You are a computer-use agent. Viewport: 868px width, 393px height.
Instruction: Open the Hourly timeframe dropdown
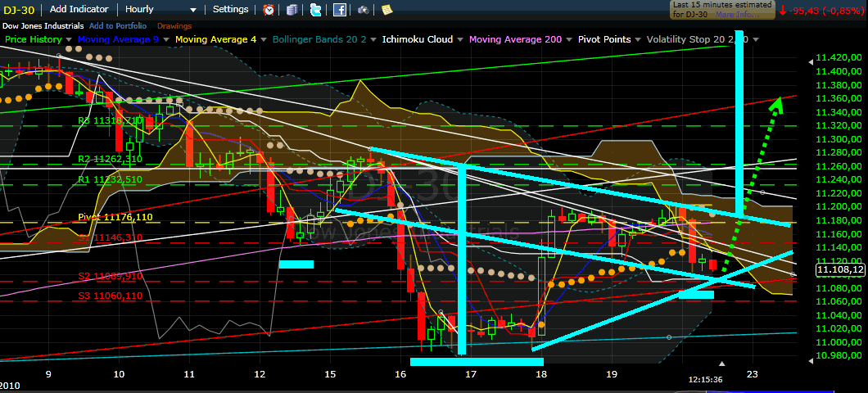(160, 9)
